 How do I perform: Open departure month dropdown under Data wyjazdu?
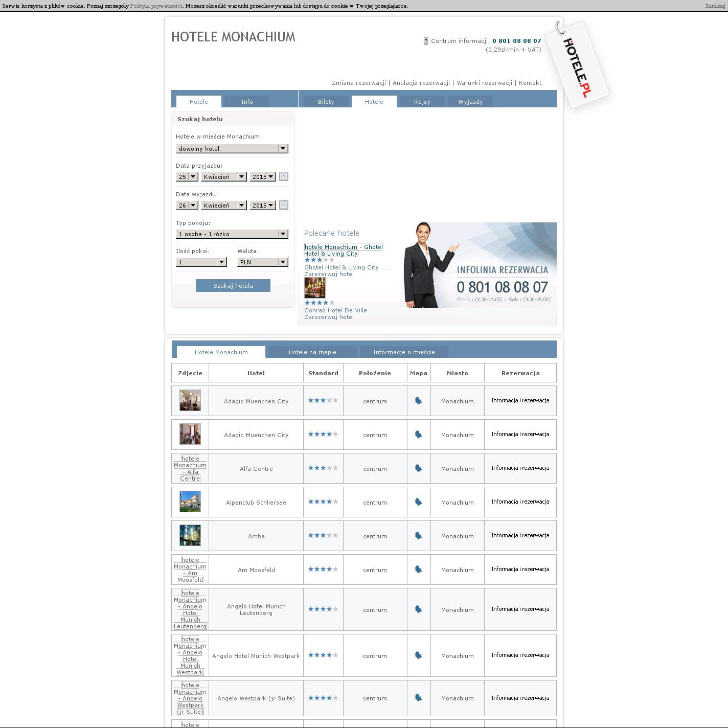(x=223, y=205)
